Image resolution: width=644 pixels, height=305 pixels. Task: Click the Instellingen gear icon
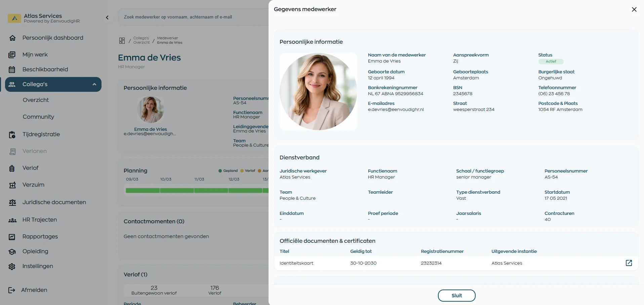[x=12, y=266]
